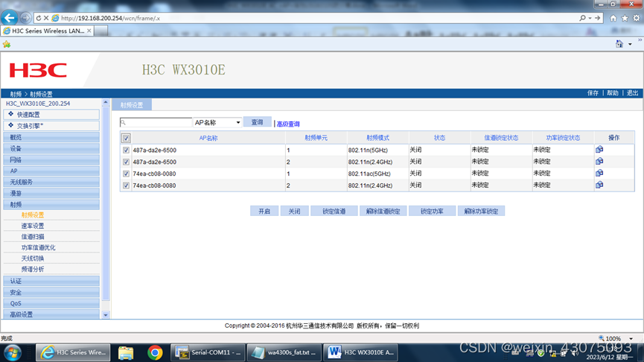Sort by the AP名称 column header
Screen dimensions: 644x362
coord(208,138)
